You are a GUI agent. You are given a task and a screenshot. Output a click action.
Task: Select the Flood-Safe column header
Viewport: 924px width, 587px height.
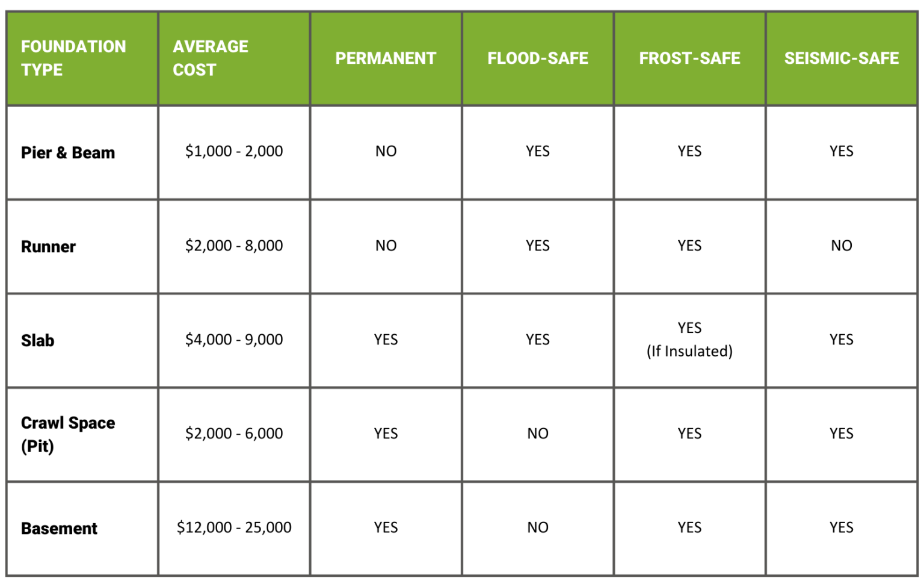[x=538, y=58]
